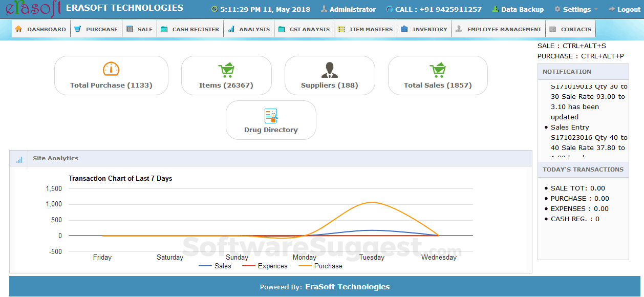Click the Today's Transactions header
644x297 pixels.
point(583,169)
